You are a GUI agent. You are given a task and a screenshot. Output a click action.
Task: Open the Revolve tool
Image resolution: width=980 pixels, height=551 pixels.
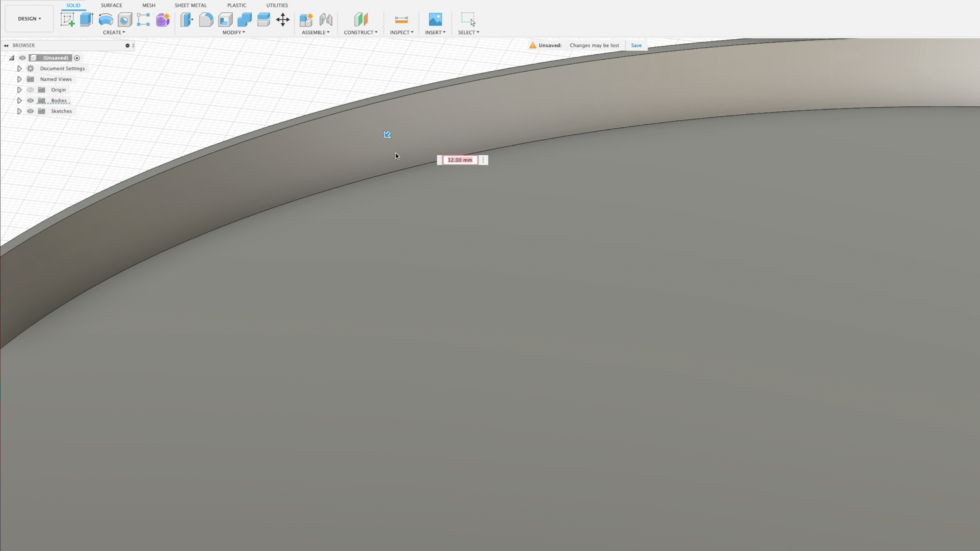pyautogui.click(x=105, y=19)
